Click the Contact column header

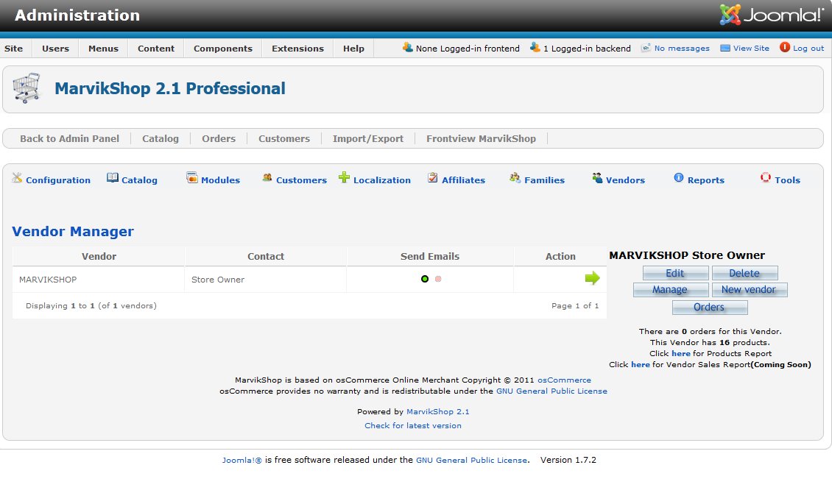266,257
